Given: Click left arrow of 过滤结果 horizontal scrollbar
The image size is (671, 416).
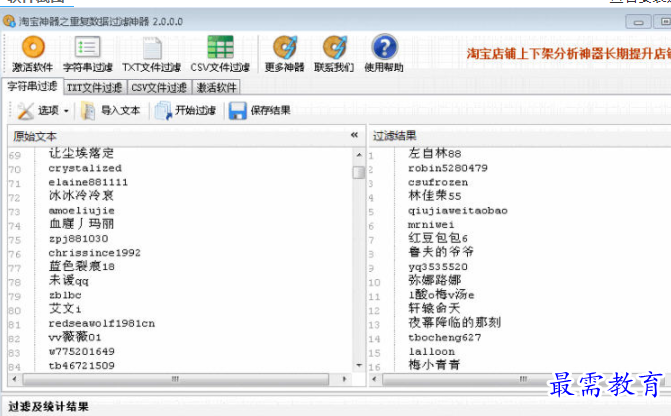Looking at the screenshot, I should pyautogui.click(x=374, y=379).
